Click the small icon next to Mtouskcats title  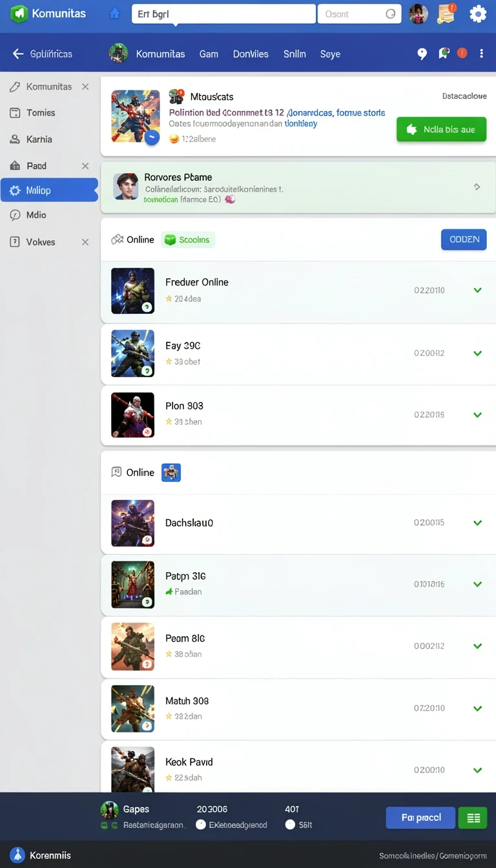coord(176,96)
